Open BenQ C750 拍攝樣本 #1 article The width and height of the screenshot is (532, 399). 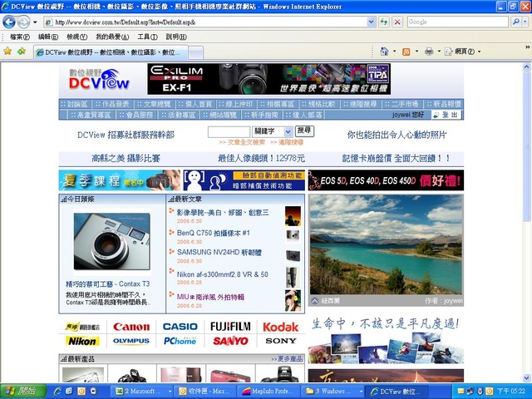(x=213, y=233)
